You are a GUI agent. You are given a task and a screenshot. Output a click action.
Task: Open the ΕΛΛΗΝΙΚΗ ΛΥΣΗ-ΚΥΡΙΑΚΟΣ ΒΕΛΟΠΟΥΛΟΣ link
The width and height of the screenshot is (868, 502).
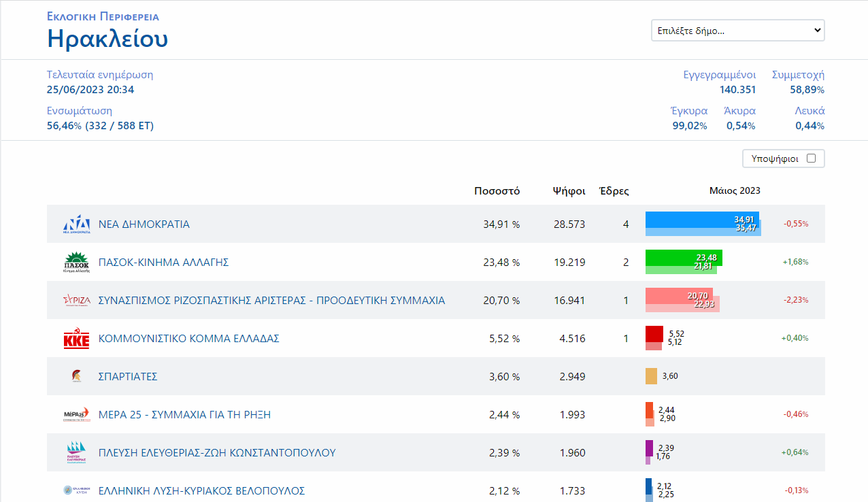click(x=202, y=491)
